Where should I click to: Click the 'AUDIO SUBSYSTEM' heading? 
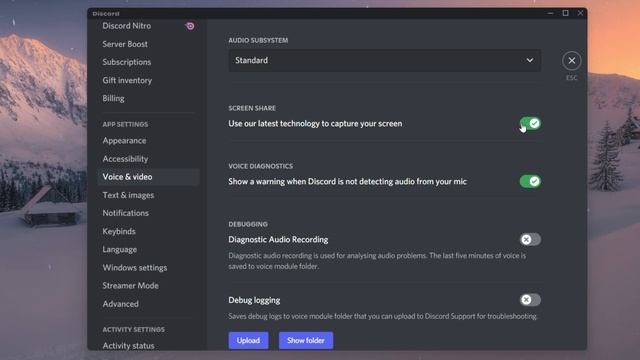click(258, 40)
